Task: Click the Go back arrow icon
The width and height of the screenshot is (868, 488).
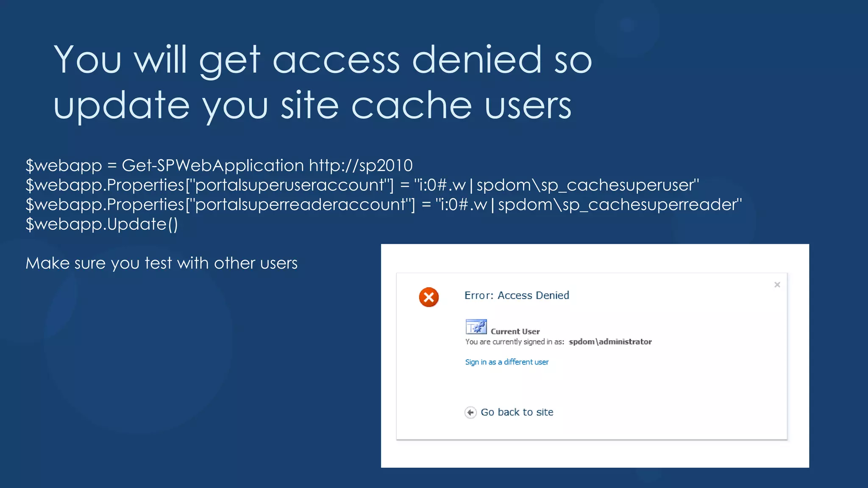Action: [470, 412]
